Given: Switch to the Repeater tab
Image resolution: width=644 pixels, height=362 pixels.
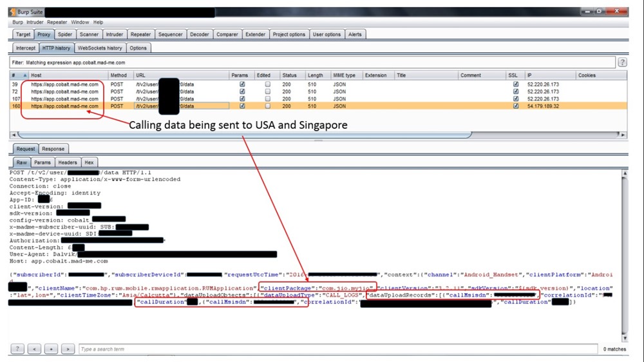Looking at the screenshot, I should tap(140, 34).
